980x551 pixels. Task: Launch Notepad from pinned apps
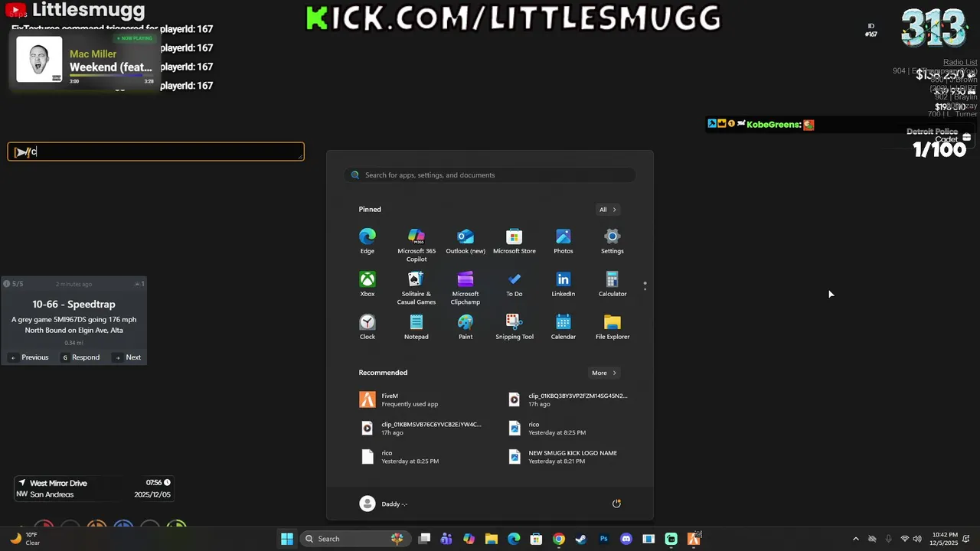[x=416, y=327]
